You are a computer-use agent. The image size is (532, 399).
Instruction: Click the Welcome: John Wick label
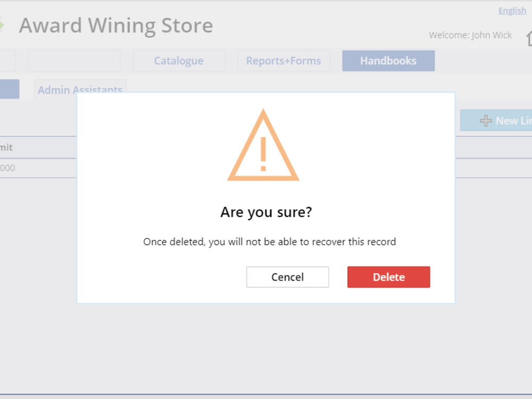click(x=470, y=35)
